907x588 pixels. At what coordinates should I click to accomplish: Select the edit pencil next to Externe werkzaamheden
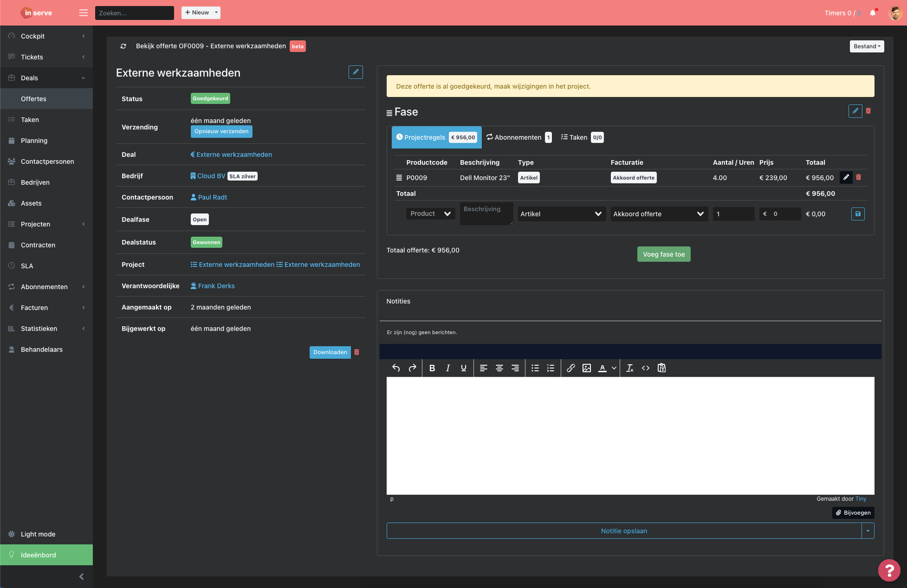(356, 72)
